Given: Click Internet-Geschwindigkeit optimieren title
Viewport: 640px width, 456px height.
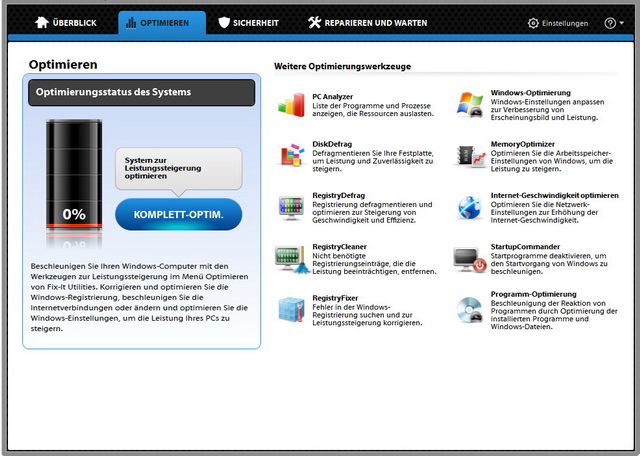Looking at the screenshot, I should (554, 196).
